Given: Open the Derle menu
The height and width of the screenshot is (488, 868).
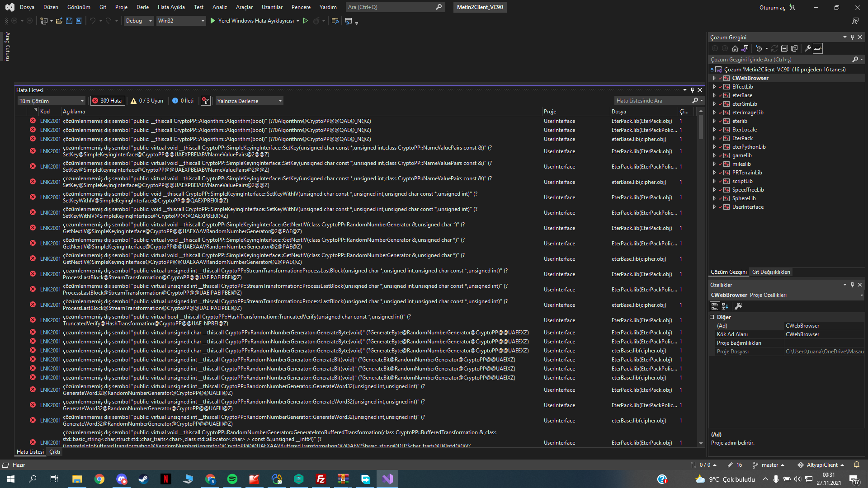Looking at the screenshot, I should pos(143,7).
